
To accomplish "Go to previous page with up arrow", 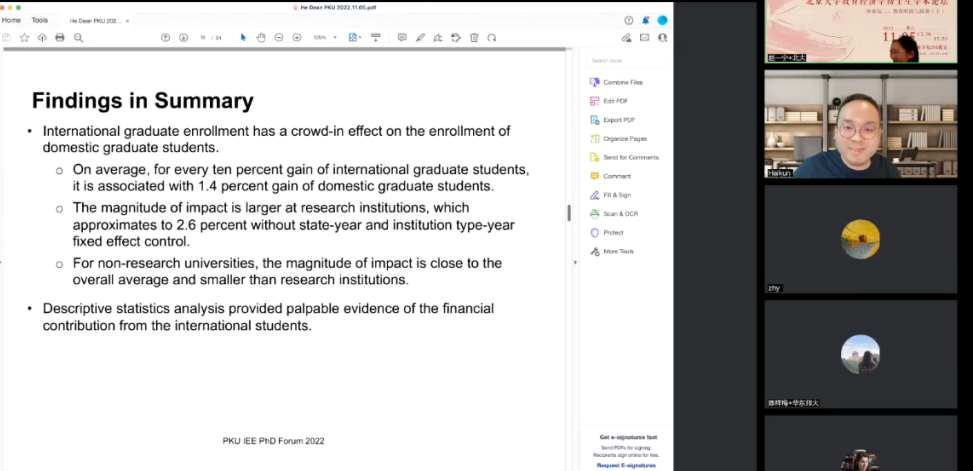I will pos(165,38).
